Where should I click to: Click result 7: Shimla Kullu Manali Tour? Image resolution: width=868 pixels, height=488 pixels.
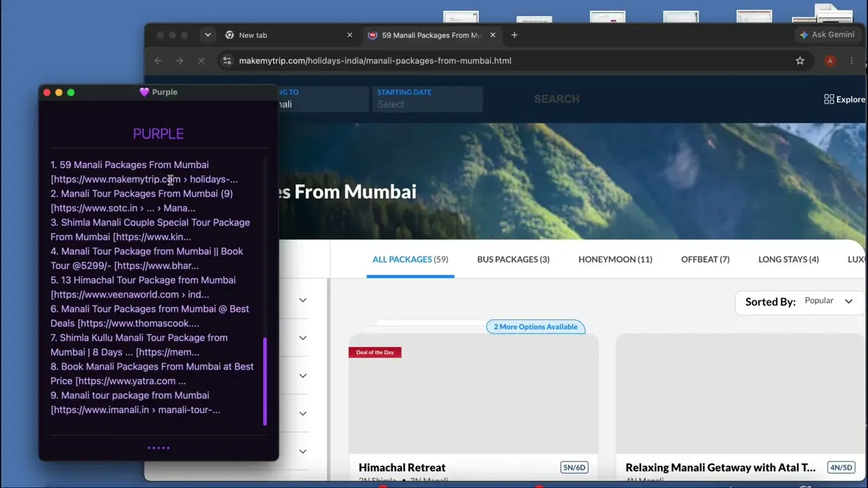tap(139, 345)
